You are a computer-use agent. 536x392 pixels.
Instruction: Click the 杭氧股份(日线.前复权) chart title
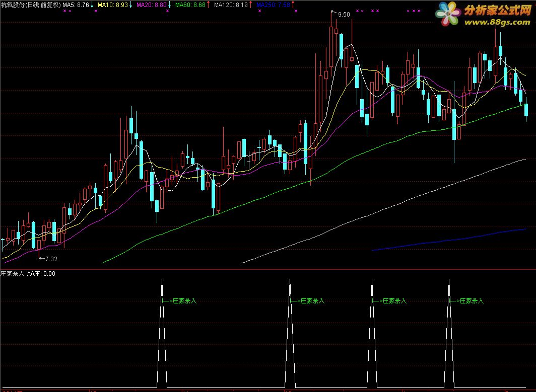(31, 5)
